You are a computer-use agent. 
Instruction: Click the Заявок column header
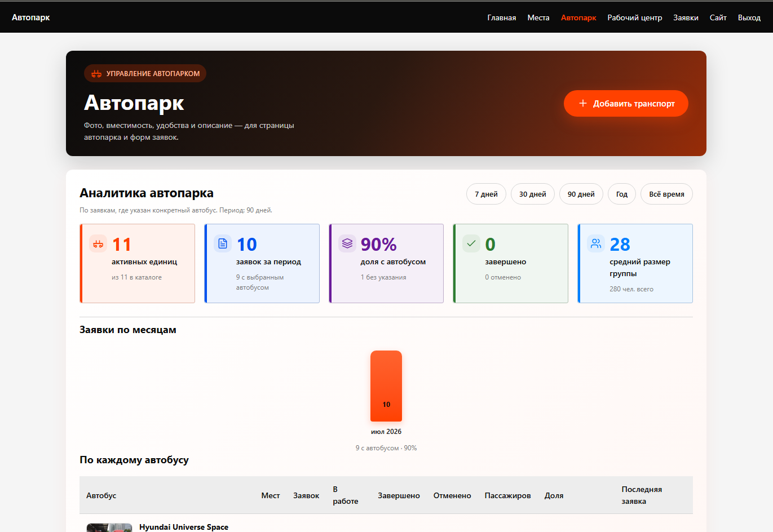(x=306, y=495)
